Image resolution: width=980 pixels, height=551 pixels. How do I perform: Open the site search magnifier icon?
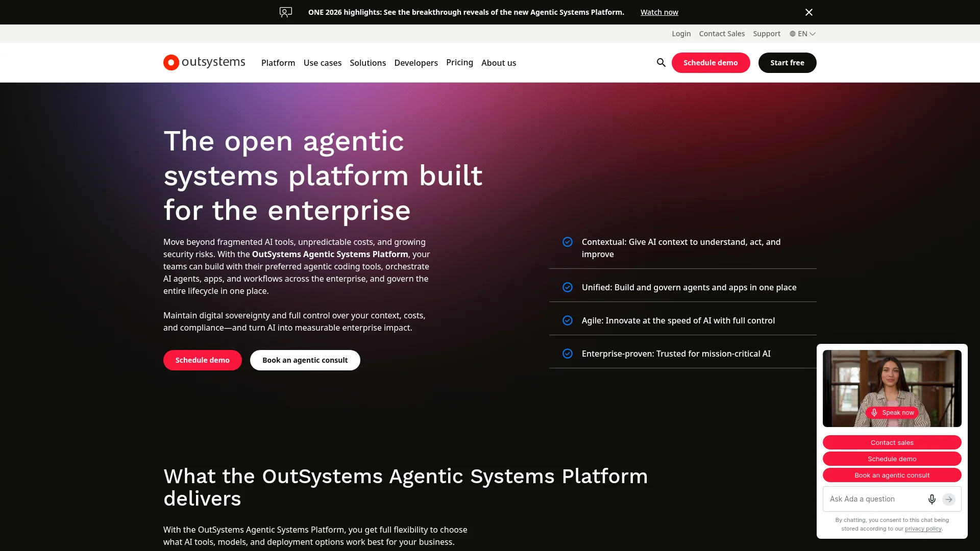[661, 62]
